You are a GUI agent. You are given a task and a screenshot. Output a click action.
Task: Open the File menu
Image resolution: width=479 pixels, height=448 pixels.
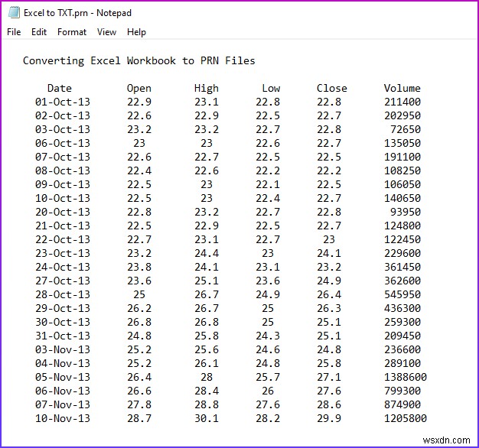[14, 32]
